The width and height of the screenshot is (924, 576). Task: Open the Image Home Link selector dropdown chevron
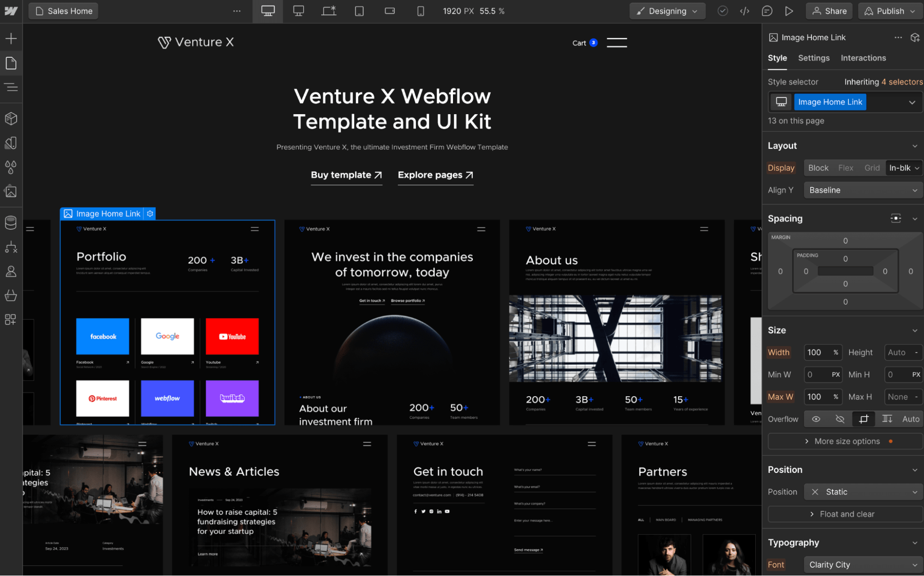(x=912, y=102)
